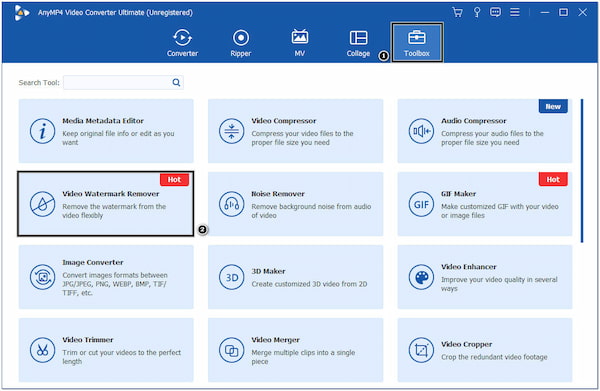
Task: Click the Noise Remover headphones icon
Action: point(232,204)
